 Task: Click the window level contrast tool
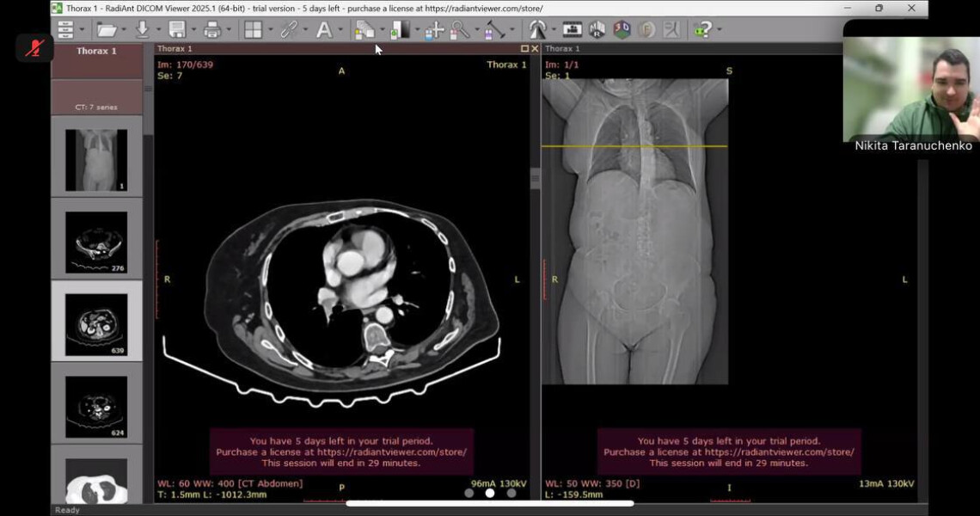click(400, 30)
